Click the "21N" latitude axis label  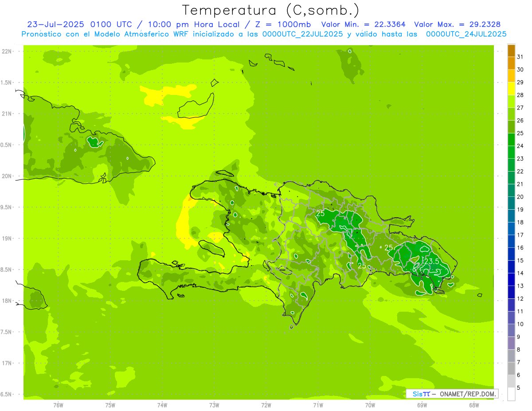tap(7, 114)
